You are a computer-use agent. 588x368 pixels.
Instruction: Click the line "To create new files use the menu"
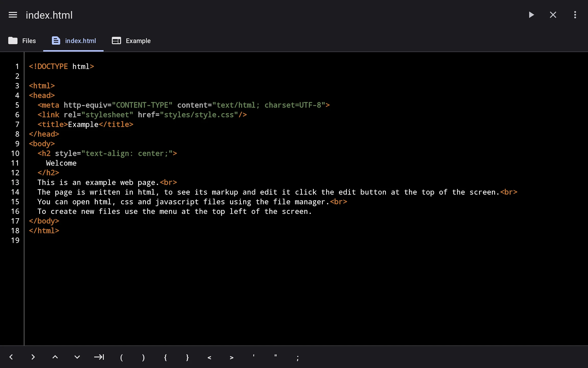click(175, 212)
